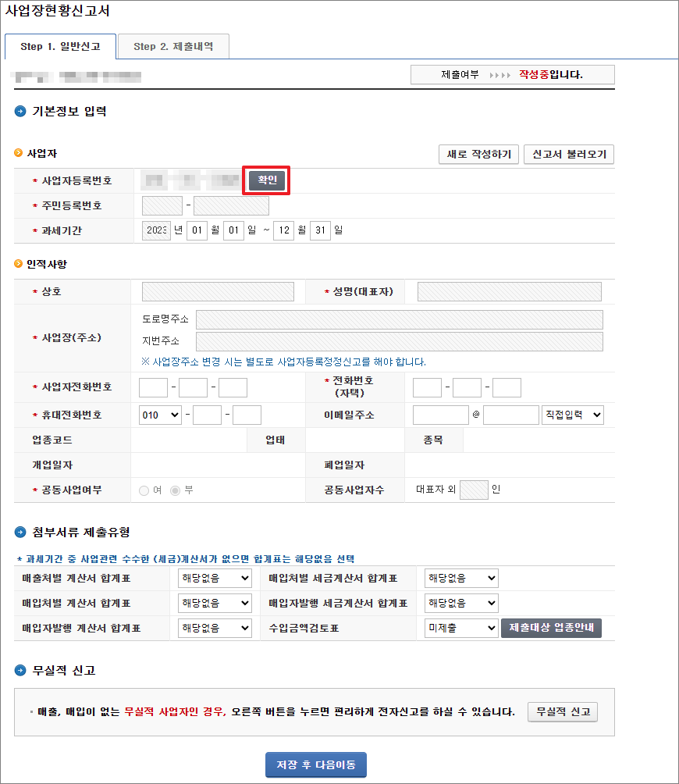
Task: Select 여 for 공동사업여부
Action: [144, 490]
